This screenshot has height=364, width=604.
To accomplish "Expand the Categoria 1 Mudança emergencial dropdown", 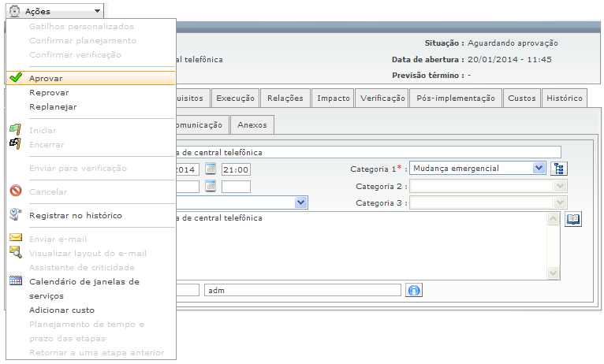I will 539,168.
